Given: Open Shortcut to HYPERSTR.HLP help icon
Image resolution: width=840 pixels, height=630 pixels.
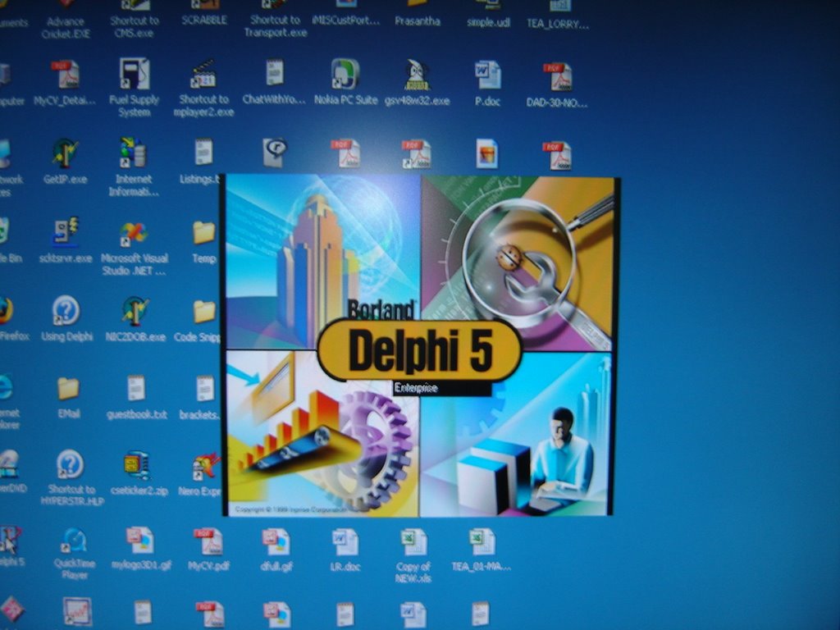Looking at the screenshot, I should (x=70, y=464).
